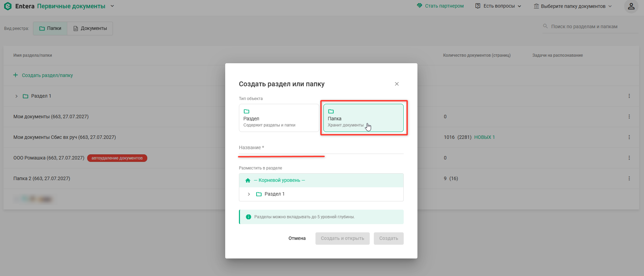Open the Папка 2 folder row
The image size is (644, 276).
click(42, 178)
